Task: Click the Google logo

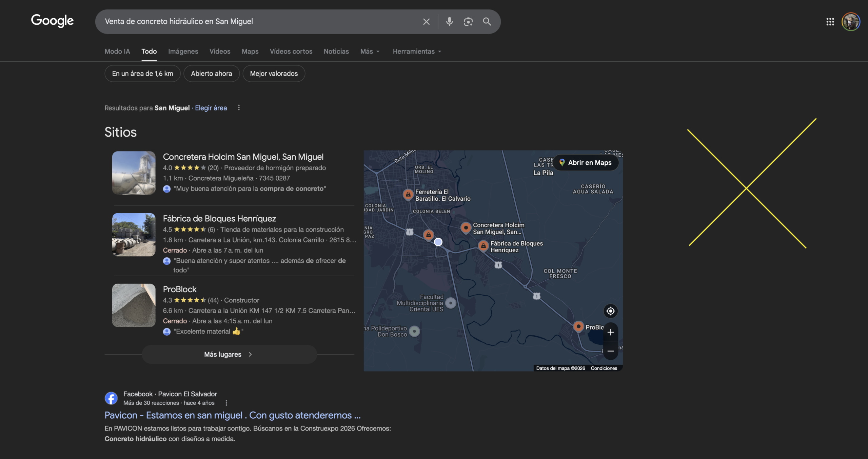Action: tap(52, 21)
